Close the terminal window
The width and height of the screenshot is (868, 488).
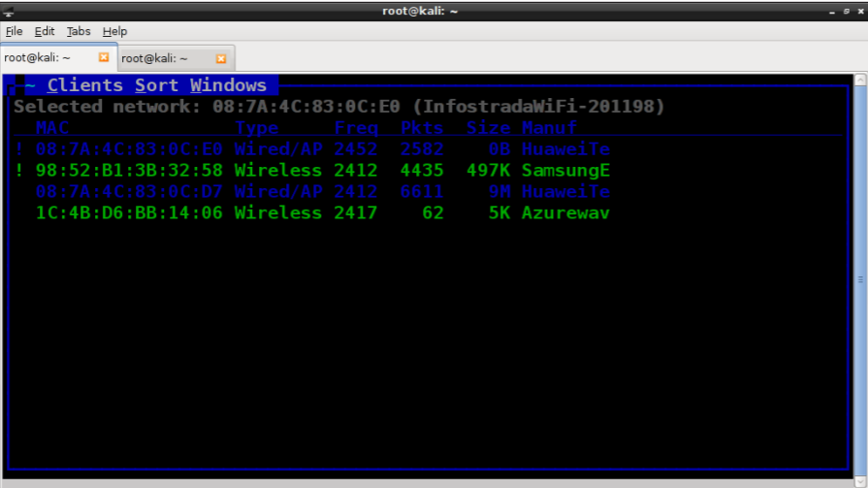tap(861, 11)
